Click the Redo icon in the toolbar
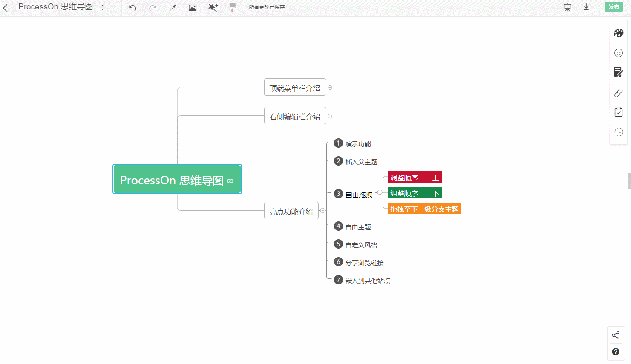 pos(153,7)
